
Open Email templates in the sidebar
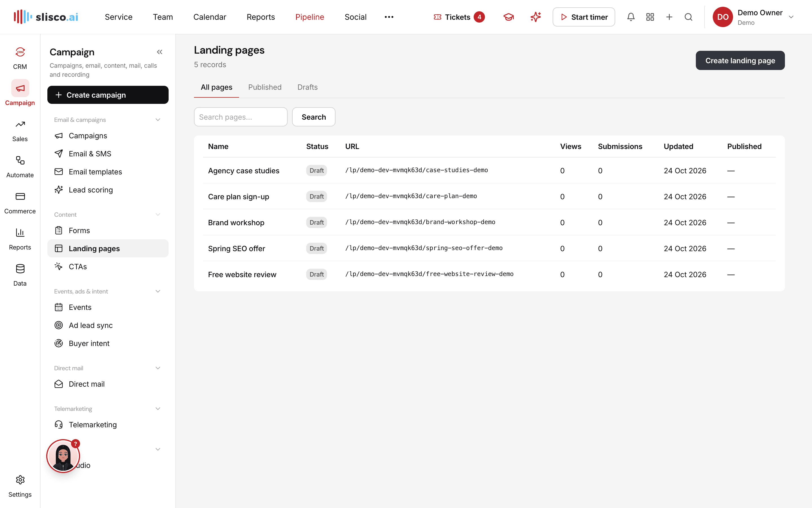(108, 172)
